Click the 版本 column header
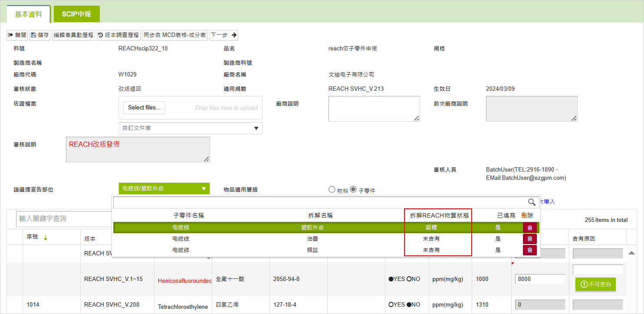 (90, 239)
